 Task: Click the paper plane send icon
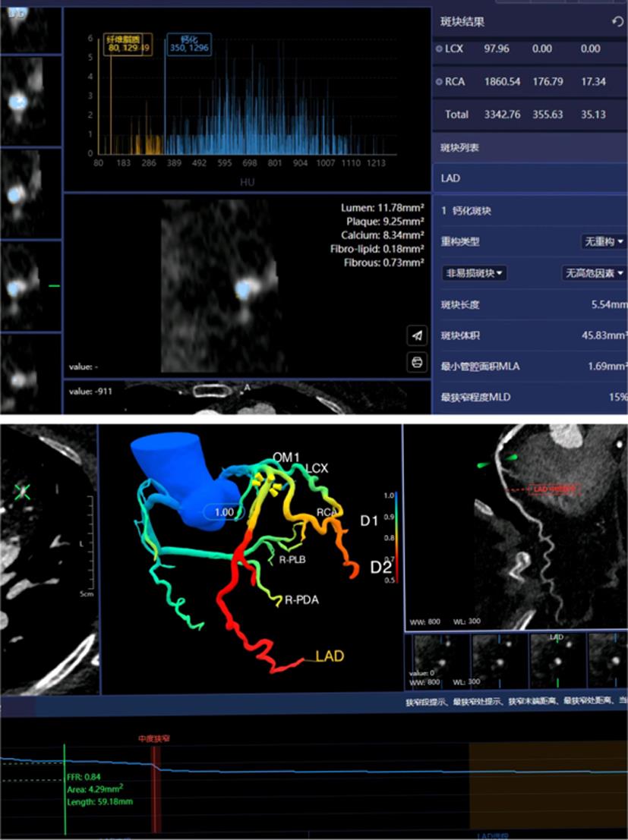tap(417, 335)
